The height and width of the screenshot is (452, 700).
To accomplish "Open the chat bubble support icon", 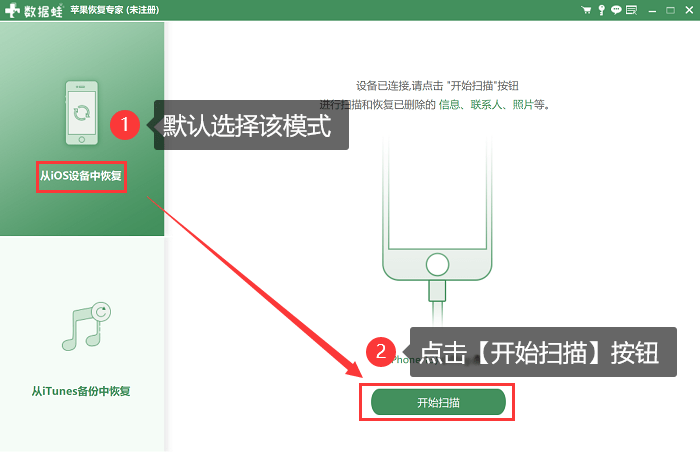I will 616,10.
